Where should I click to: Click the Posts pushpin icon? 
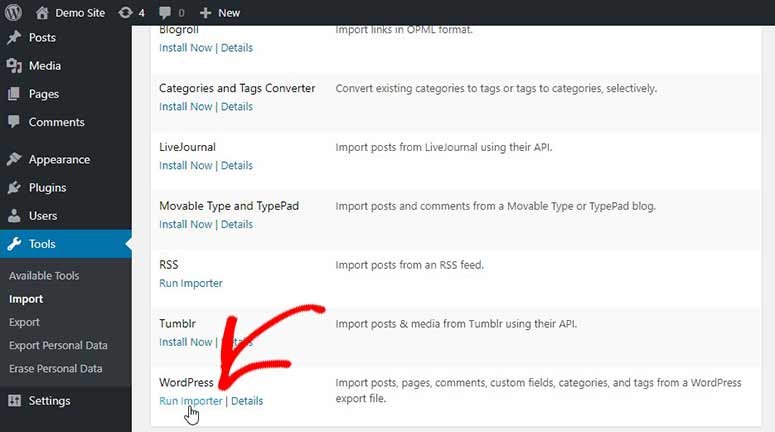coord(14,38)
